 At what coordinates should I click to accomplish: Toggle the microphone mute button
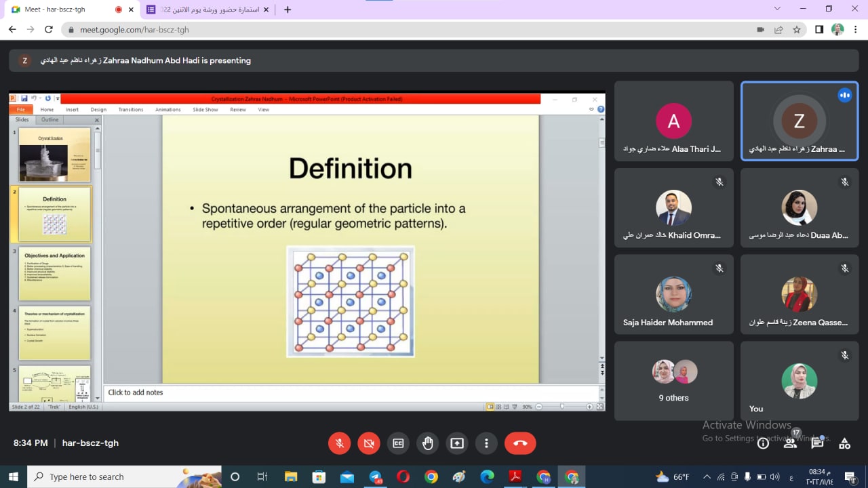(x=340, y=443)
